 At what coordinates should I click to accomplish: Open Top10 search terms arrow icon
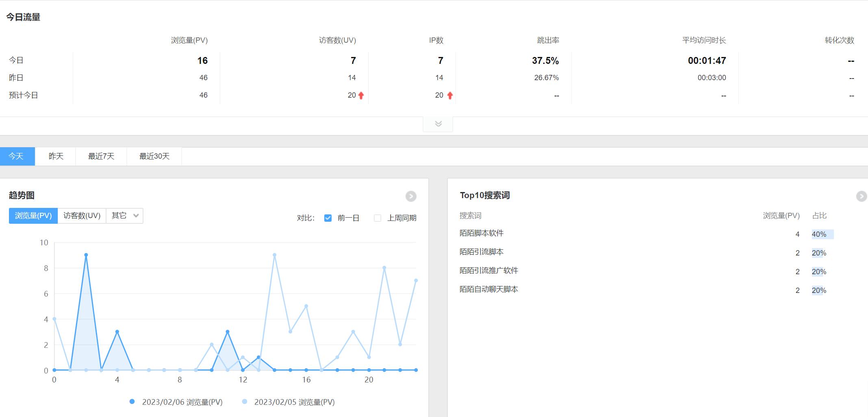(861, 196)
